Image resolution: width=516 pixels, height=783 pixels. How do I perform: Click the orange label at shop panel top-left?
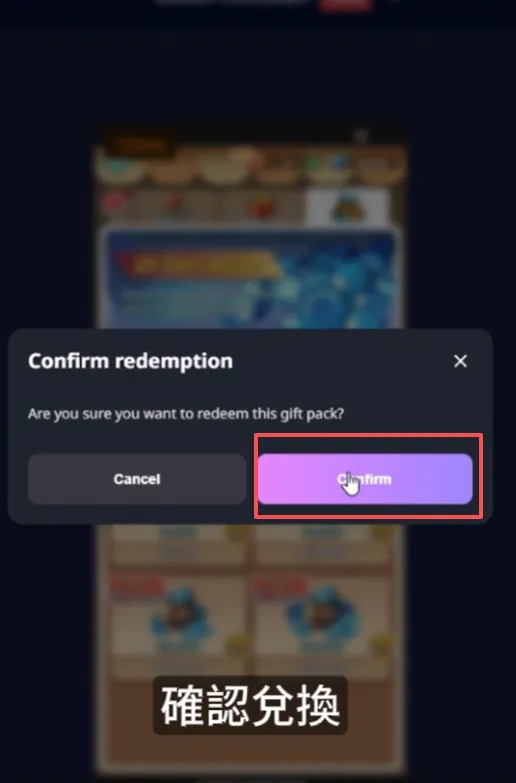point(141,146)
